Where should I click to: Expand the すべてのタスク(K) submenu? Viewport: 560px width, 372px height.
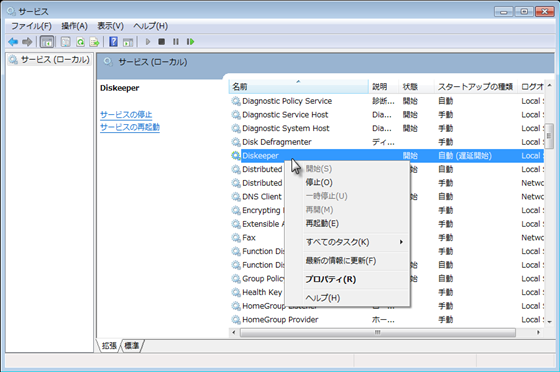point(355,242)
